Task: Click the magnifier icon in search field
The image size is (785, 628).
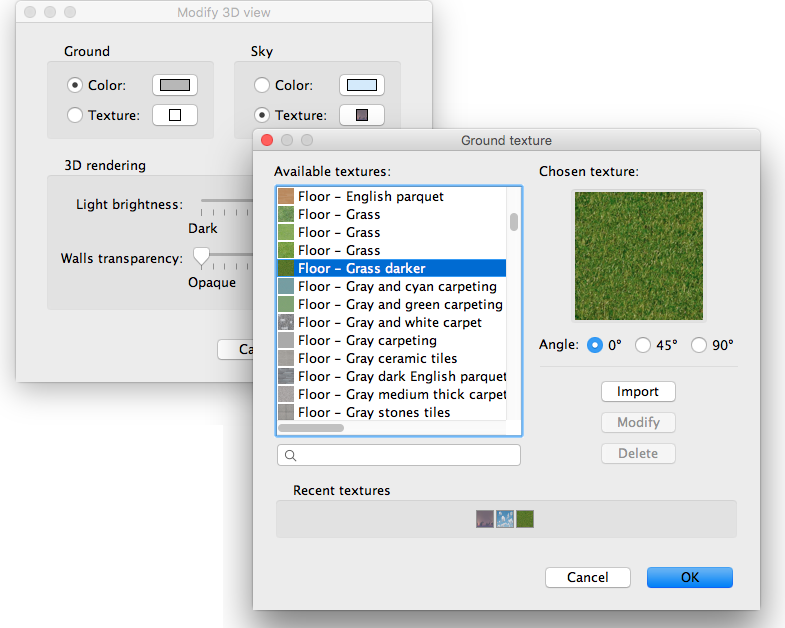Action: pyautogui.click(x=291, y=456)
